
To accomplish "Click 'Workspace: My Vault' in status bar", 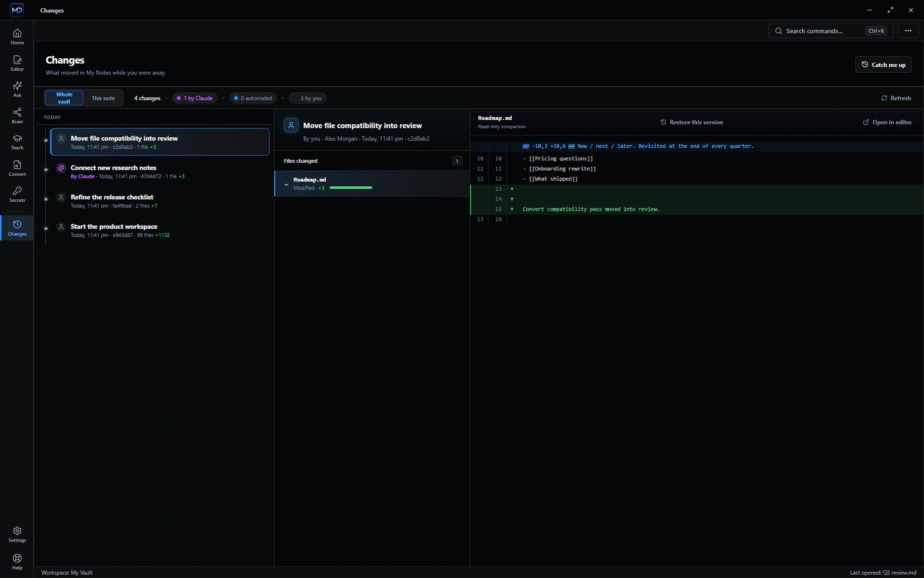I will coord(67,573).
